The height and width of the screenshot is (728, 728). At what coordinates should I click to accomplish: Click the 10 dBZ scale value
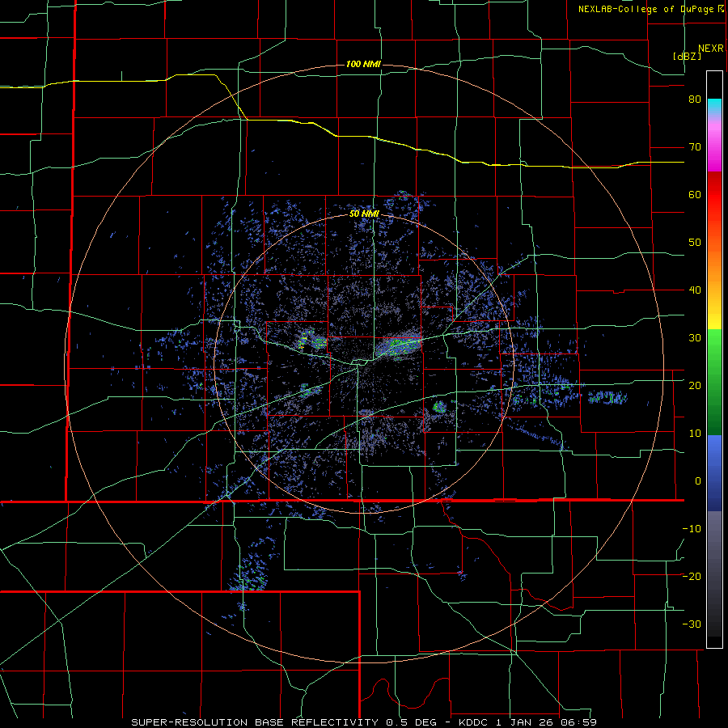point(695,434)
